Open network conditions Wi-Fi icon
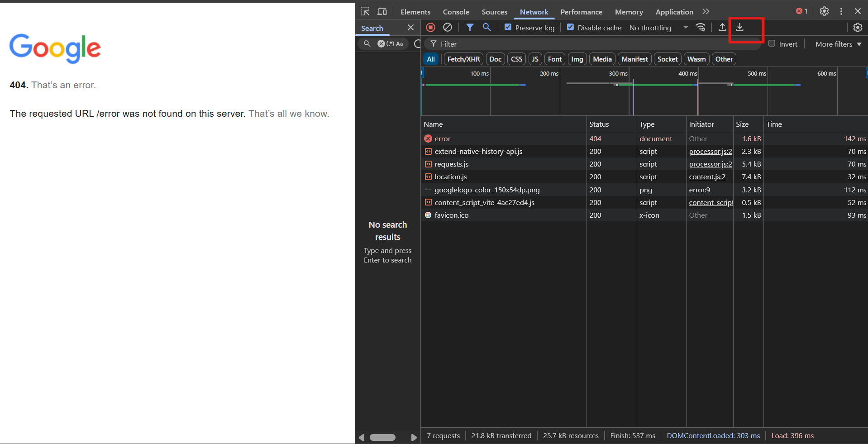This screenshot has height=444, width=868. (x=701, y=28)
